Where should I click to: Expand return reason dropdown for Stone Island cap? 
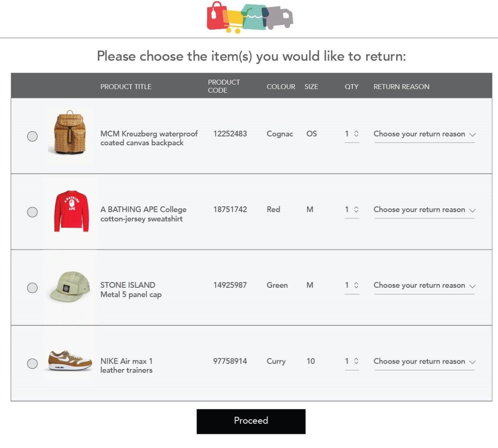(424, 286)
